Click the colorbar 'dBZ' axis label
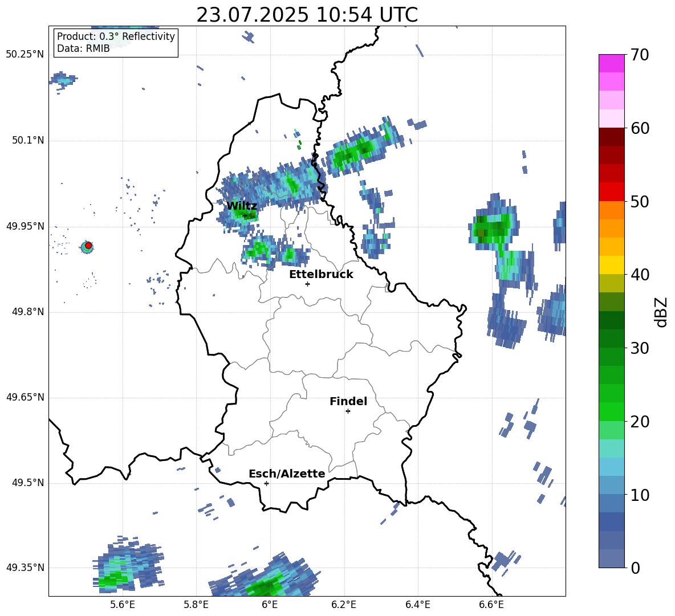675x616 pixels. point(662,312)
